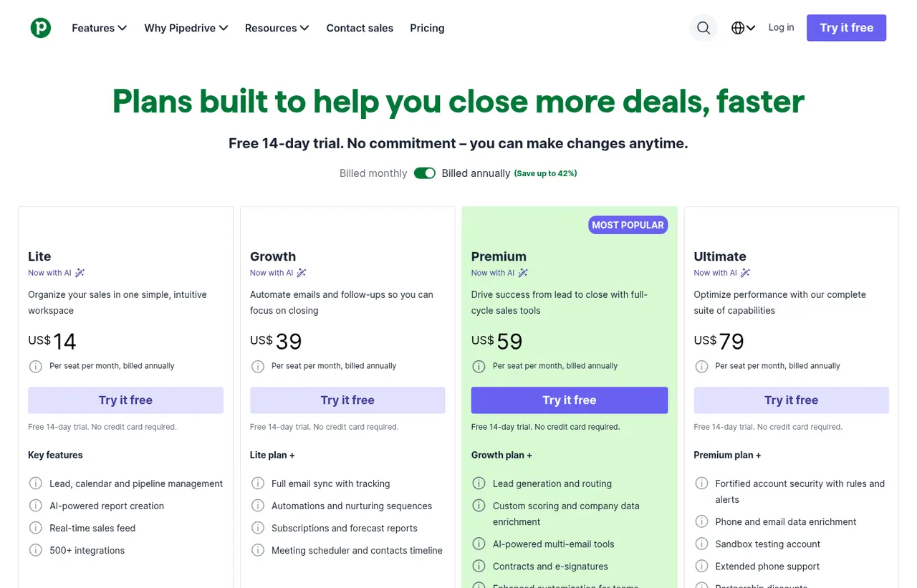Viewport: 917px width, 588px height.
Task: Click info icon beside Premium price note
Action: [479, 366]
